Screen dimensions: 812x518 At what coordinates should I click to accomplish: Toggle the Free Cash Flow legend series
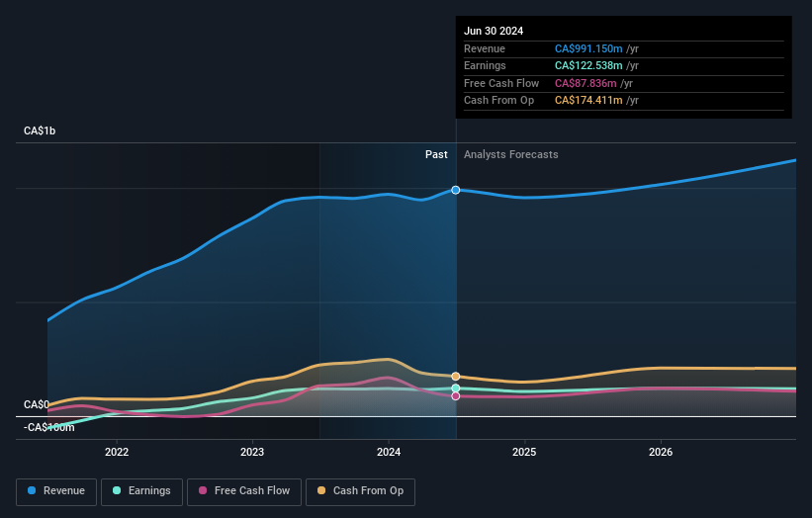(x=244, y=491)
